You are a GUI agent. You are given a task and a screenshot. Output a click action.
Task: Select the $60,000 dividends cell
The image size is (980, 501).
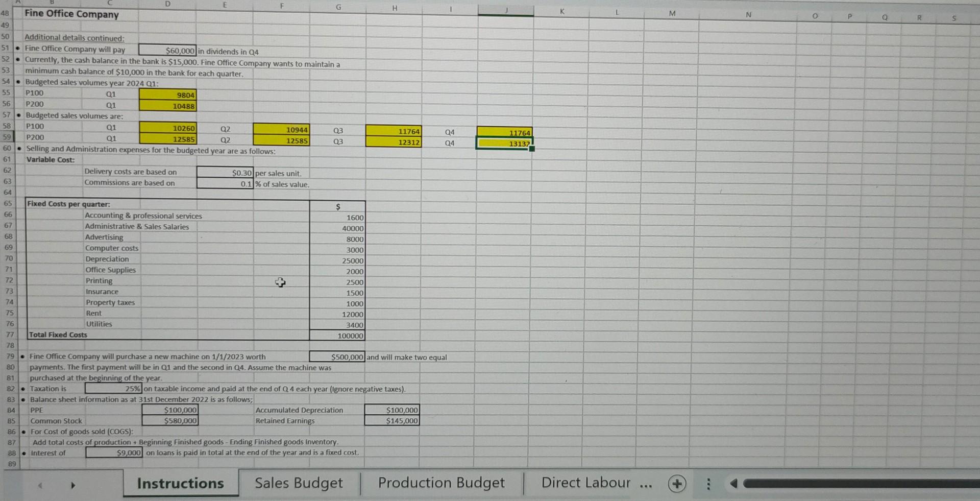[168, 50]
